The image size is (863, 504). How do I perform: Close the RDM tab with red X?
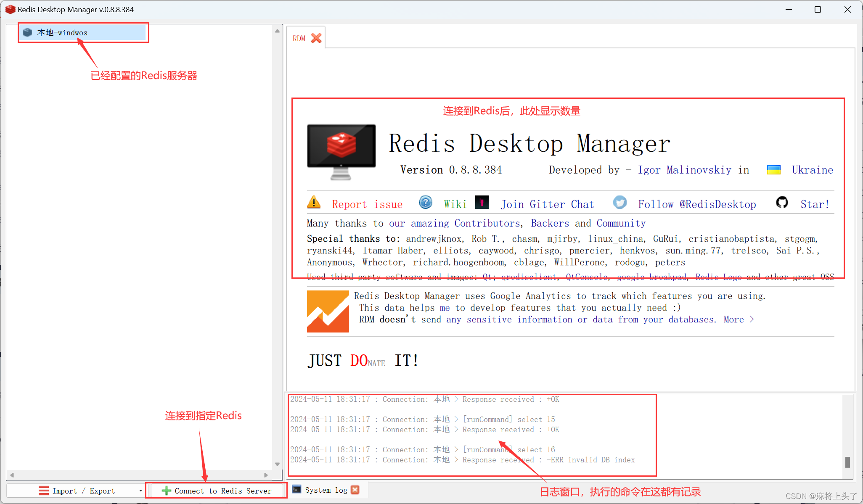[316, 38]
